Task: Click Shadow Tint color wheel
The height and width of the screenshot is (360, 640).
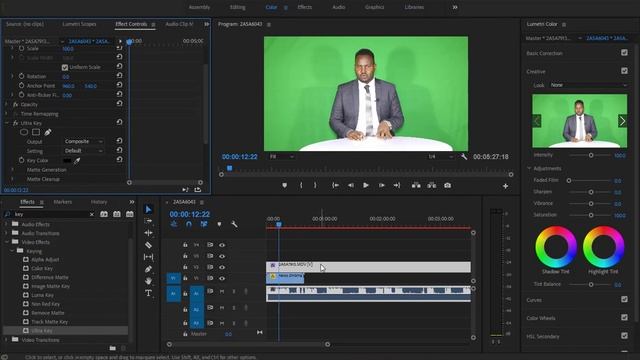Action: pos(556,247)
